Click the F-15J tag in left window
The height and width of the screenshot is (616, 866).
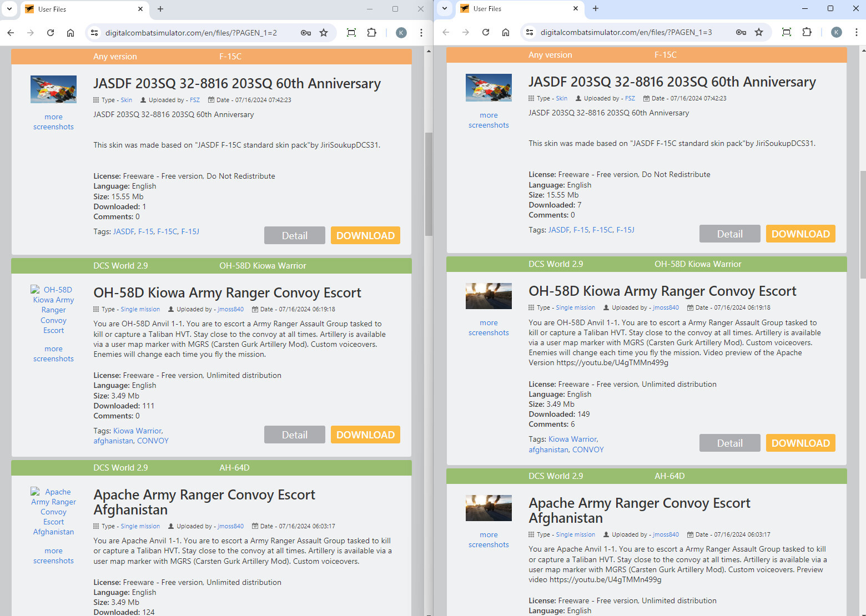point(190,231)
